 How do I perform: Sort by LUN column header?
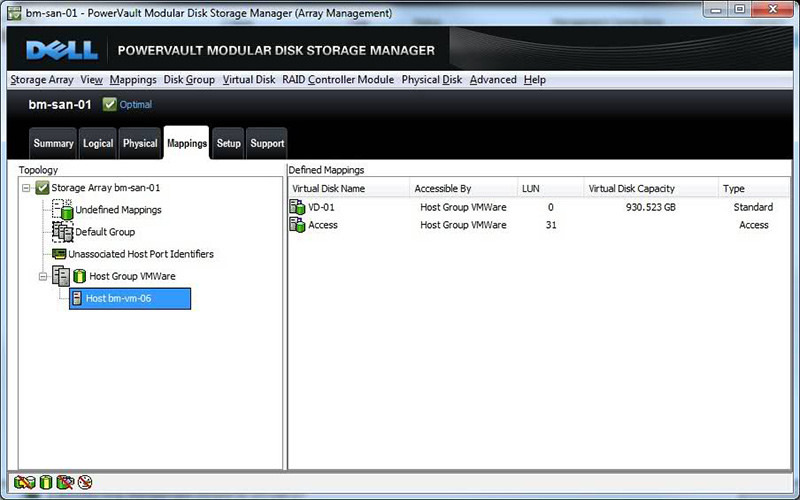point(551,188)
